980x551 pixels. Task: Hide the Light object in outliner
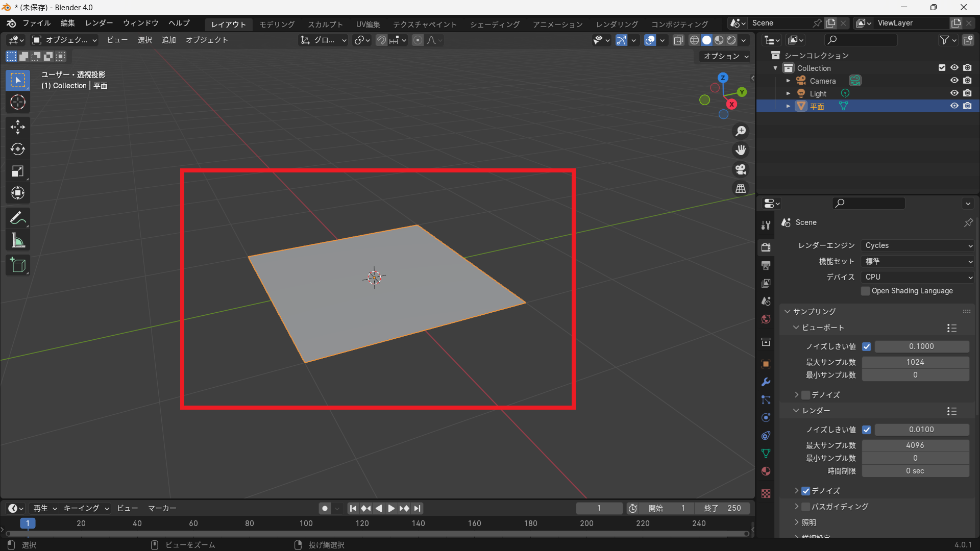[x=954, y=93]
